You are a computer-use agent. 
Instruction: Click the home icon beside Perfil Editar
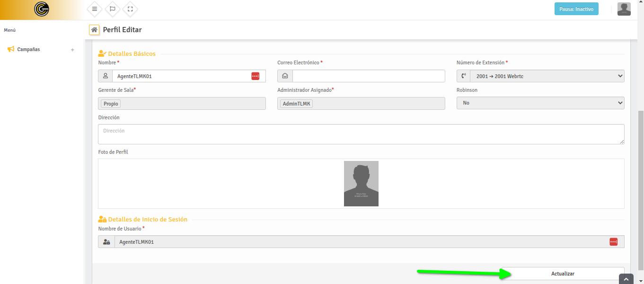coord(94,30)
